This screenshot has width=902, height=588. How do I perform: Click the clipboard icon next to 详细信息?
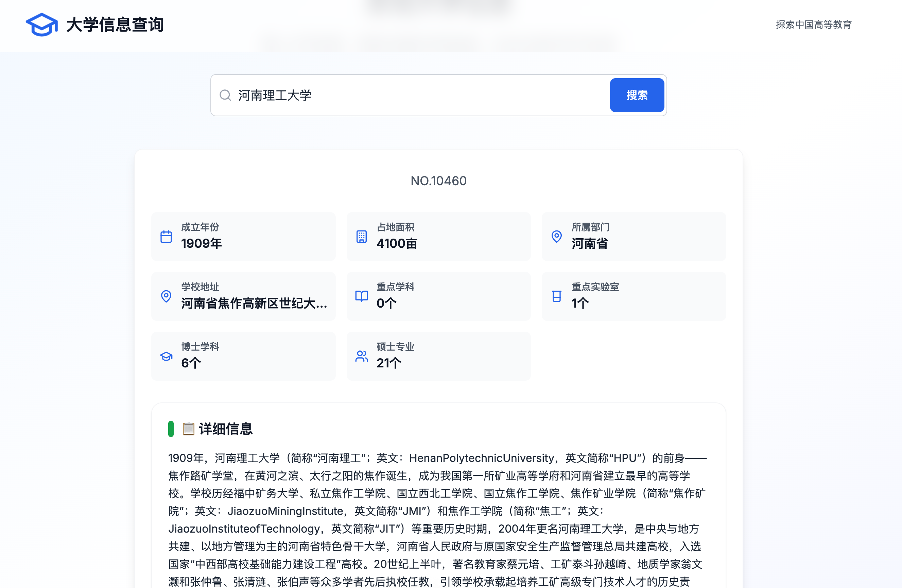[188, 429]
